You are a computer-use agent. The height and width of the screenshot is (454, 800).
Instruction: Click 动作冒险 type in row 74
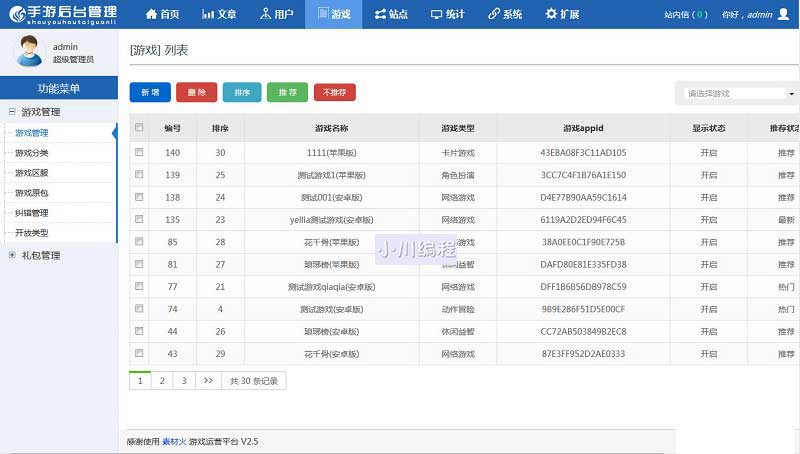point(458,309)
